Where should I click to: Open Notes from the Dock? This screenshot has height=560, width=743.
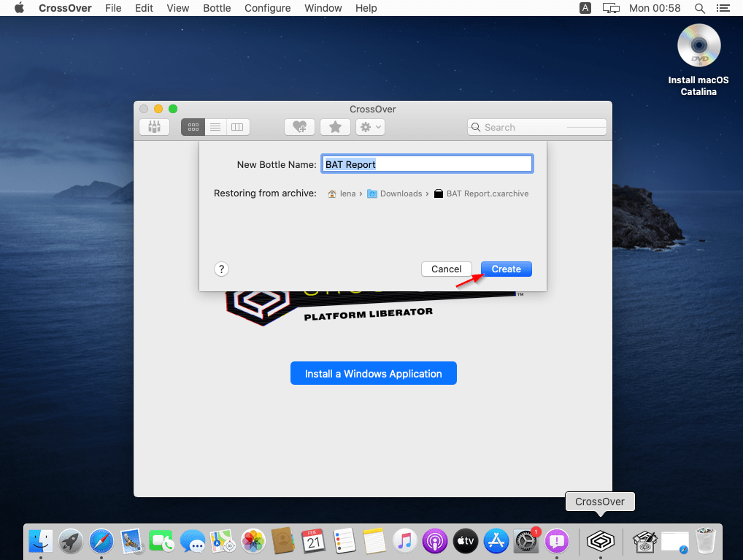[374, 541]
